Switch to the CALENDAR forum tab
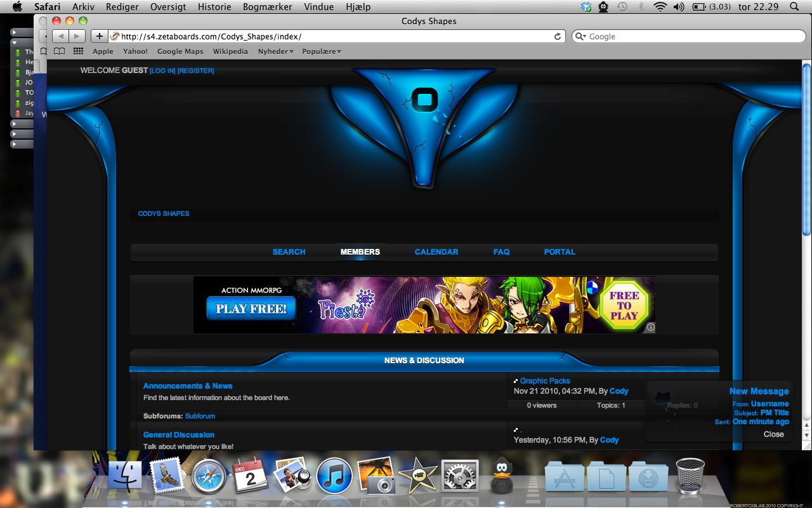This screenshot has height=508, width=812. tap(436, 252)
